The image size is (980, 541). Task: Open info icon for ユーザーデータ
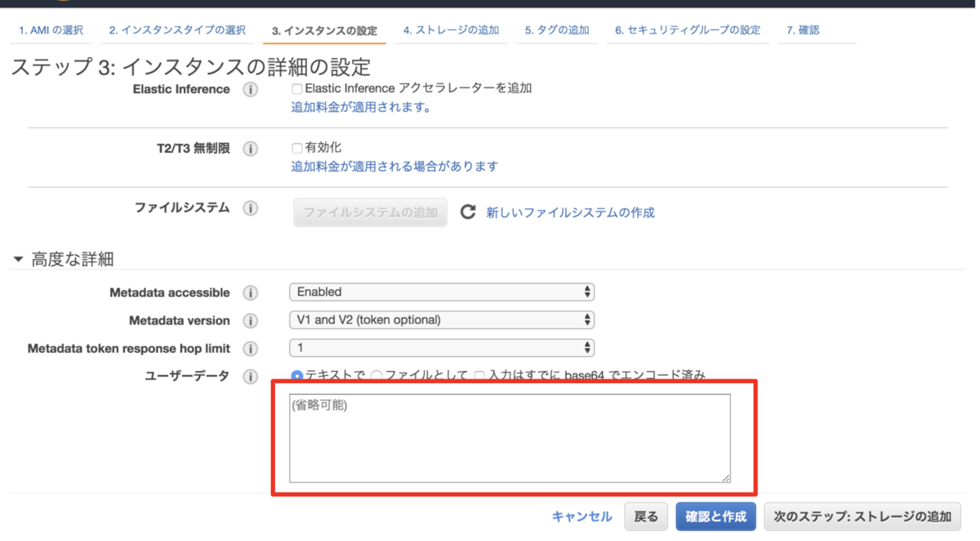click(x=251, y=377)
